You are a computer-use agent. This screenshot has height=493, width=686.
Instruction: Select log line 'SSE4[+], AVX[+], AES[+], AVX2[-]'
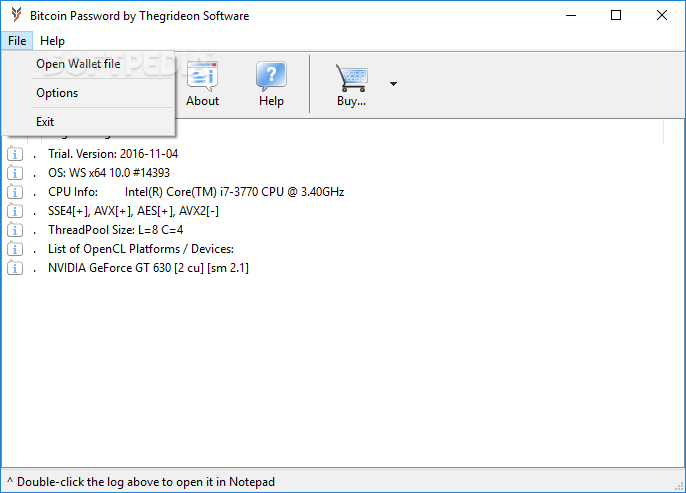pyautogui.click(x=133, y=211)
